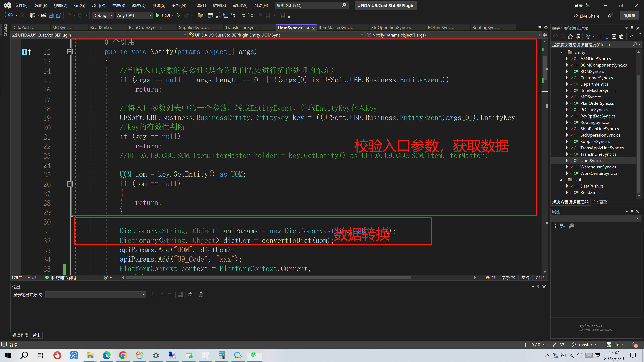644x362 pixels.
Task: Click the Live Share button
Action: point(586,16)
